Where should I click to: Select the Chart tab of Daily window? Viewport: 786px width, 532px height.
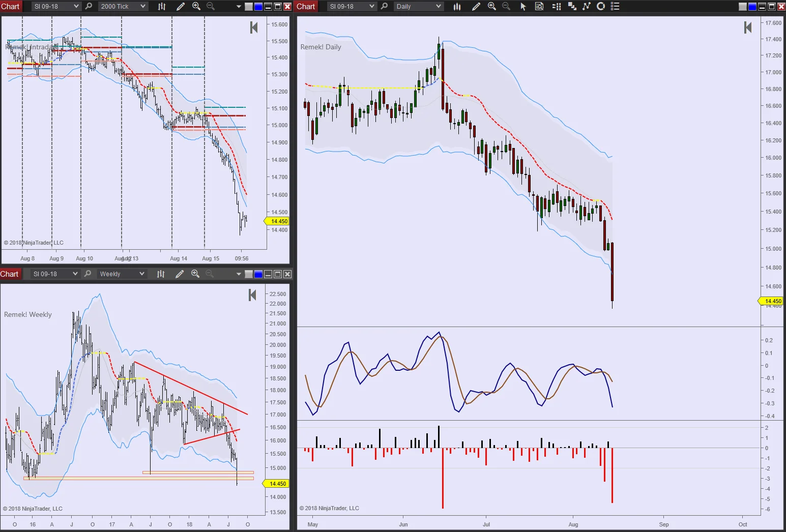pyautogui.click(x=306, y=7)
